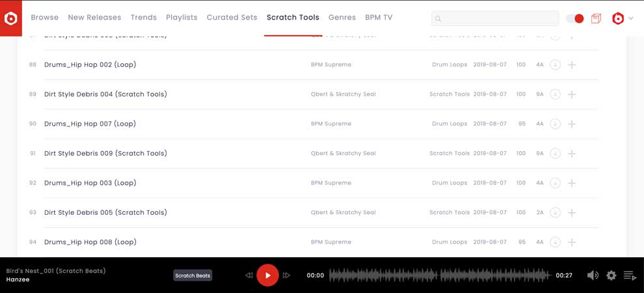Image resolution: width=644 pixels, height=293 pixels.
Task: Select track Dirt Style Debris 005 (Scratch Tools)
Action: pos(105,213)
